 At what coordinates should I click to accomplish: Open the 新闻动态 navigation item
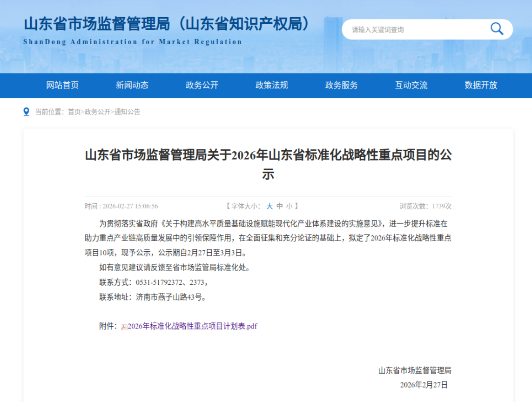[x=132, y=85]
